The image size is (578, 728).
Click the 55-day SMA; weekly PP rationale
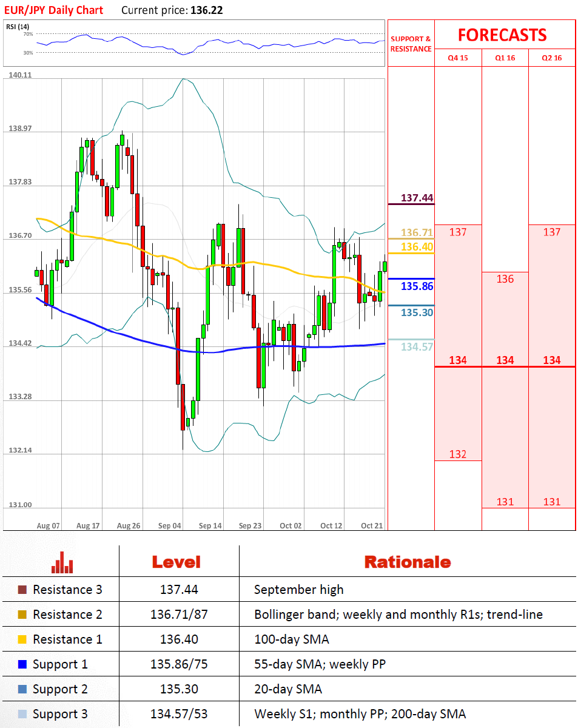(x=320, y=664)
